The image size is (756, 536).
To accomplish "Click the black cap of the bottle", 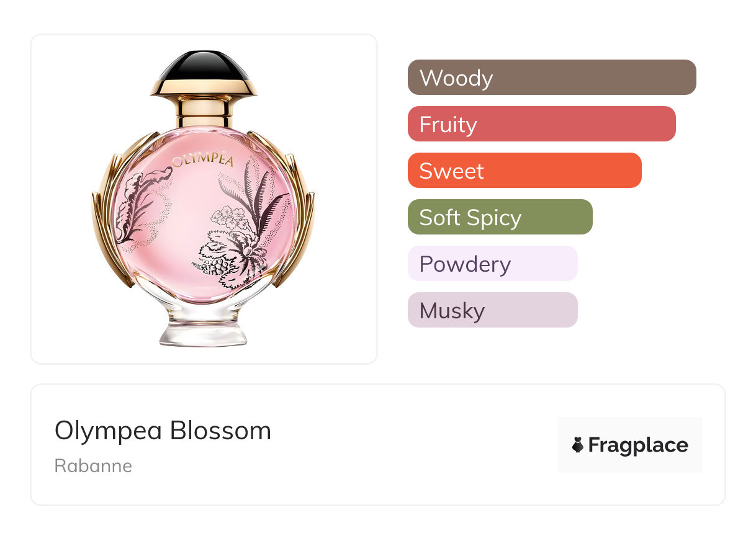I will 204,69.
